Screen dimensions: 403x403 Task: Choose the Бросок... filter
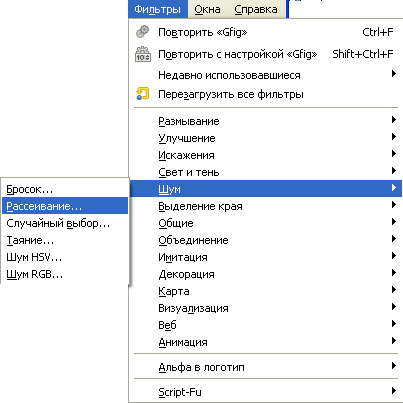pyautogui.click(x=65, y=189)
